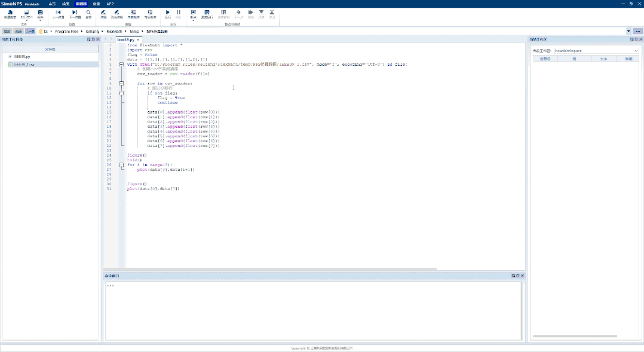Image resolution: width=644 pixels, height=352 pixels.
Task: Select IEEE39.py in the file list
Action: coord(22,56)
